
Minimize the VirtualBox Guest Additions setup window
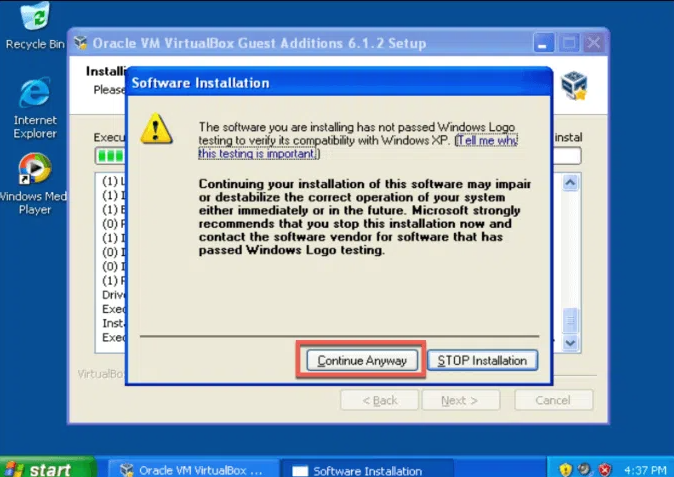coord(543,43)
